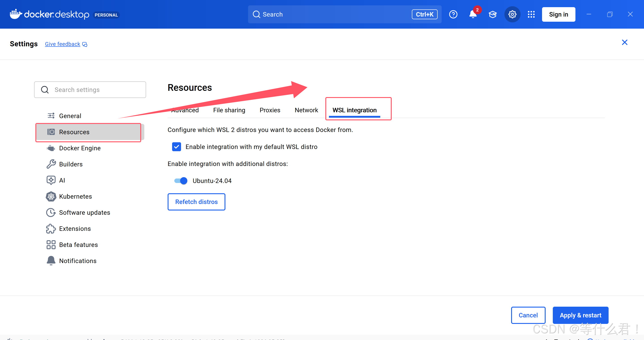
Task: Open Builders settings section
Action: [71, 164]
